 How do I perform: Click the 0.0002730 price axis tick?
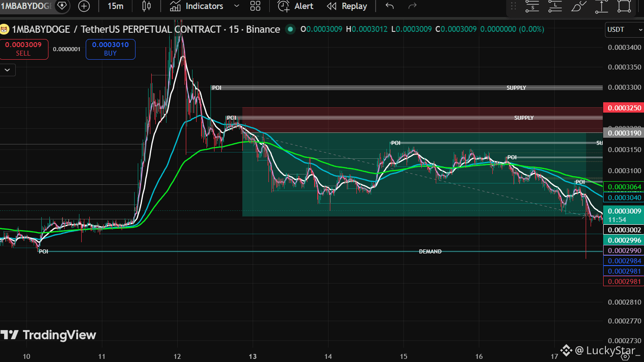(624, 341)
